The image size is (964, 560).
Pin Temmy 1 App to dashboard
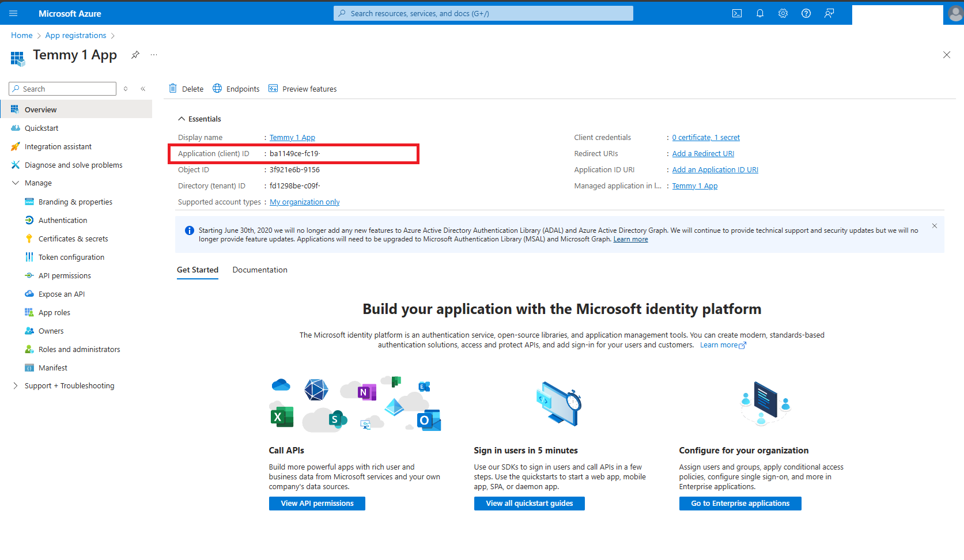[x=135, y=55]
